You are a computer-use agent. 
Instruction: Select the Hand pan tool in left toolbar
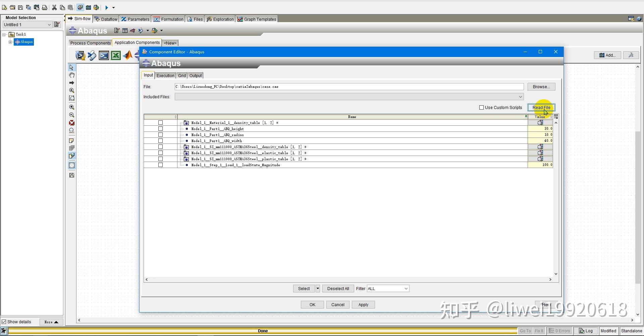coord(71,75)
